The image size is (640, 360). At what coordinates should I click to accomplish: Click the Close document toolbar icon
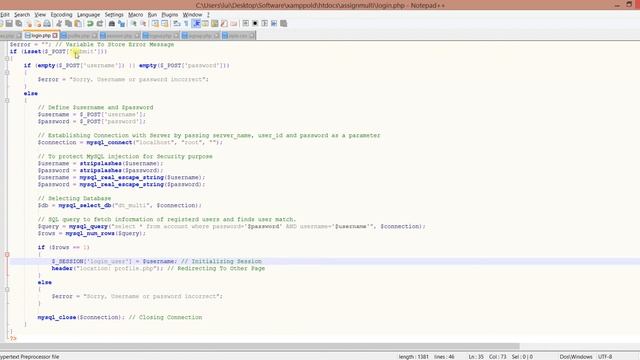(29, 24)
